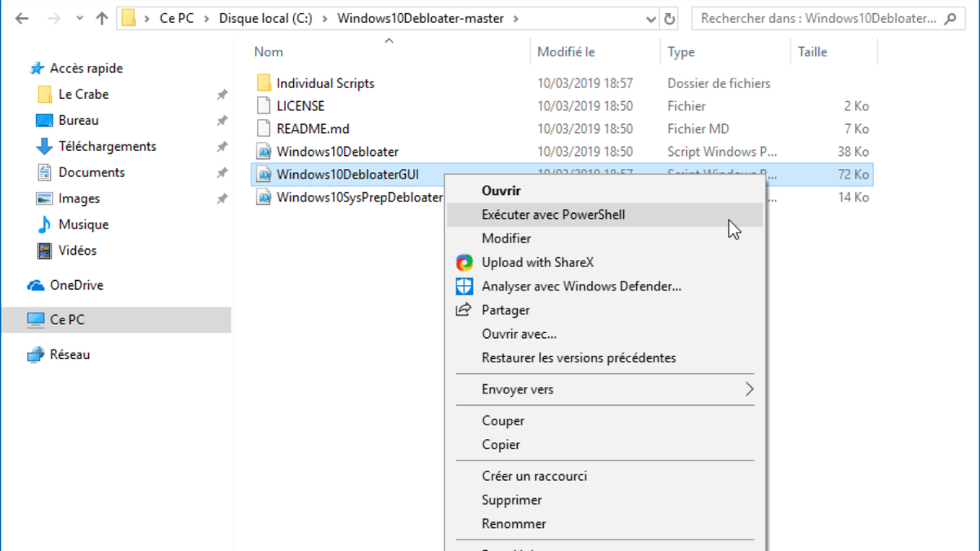The height and width of the screenshot is (551, 980).
Task: Select the Windows10DebloaterGUI script icon
Action: (x=264, y=174)
